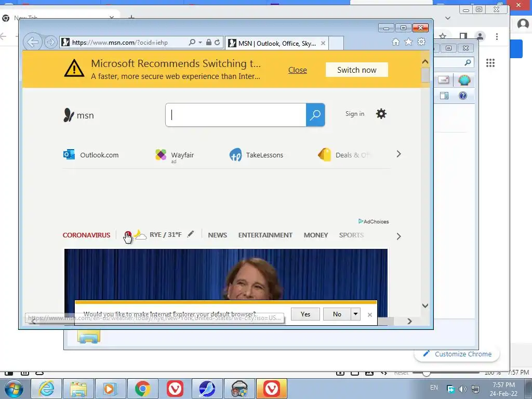The image size is (532, 399).
Task: Click the security lock icon in address bar
Action: point(209,43)
